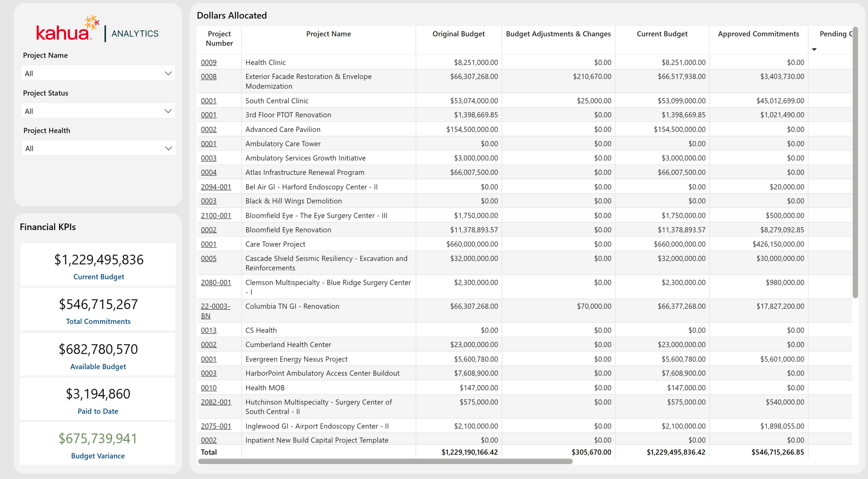
Task: Click the partially visible Pending column header
Action: coord(836,34)
